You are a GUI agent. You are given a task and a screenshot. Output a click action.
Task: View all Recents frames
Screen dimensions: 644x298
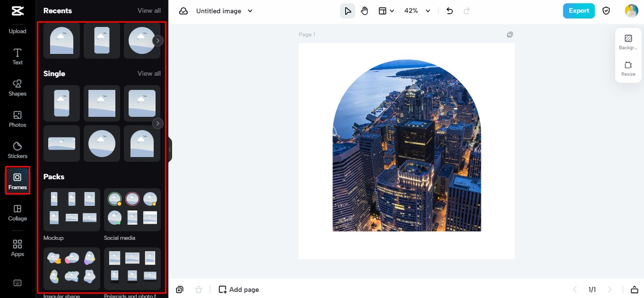point(149,11)
